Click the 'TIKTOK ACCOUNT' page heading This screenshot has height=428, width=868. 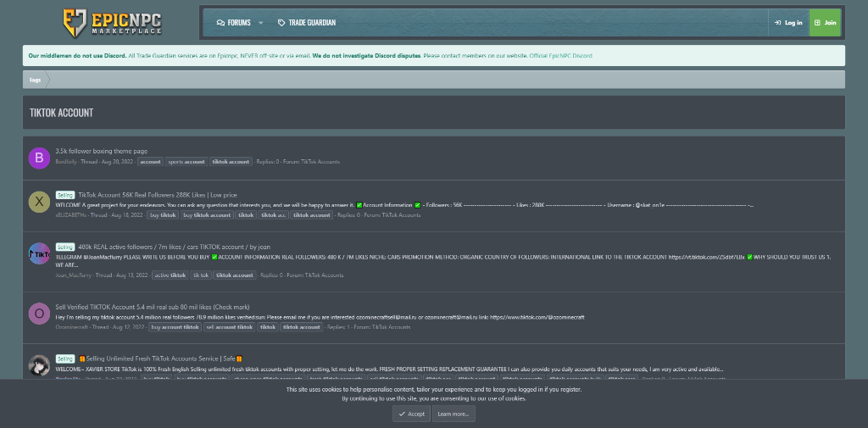(61, 113)
